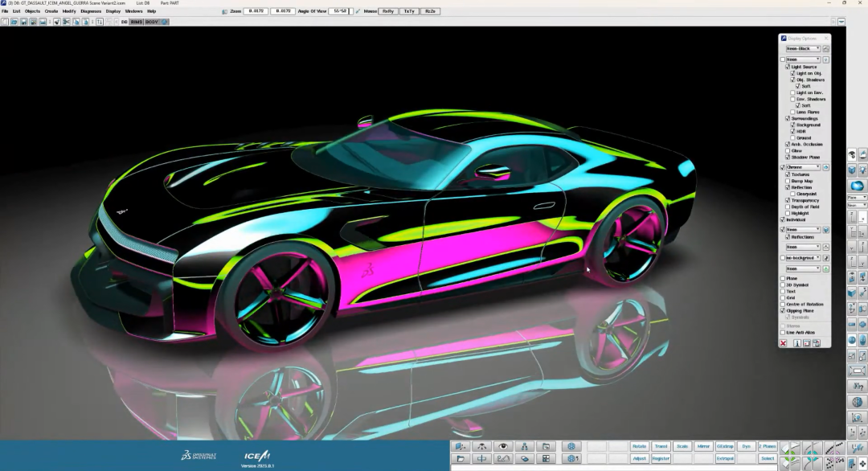
Task: Click the TxTy mouse mode button
Action: click(409, 11)
